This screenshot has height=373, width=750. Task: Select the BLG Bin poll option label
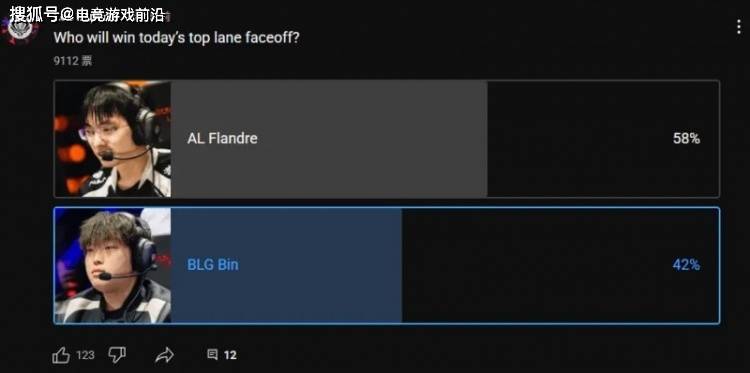click(212, 264)
